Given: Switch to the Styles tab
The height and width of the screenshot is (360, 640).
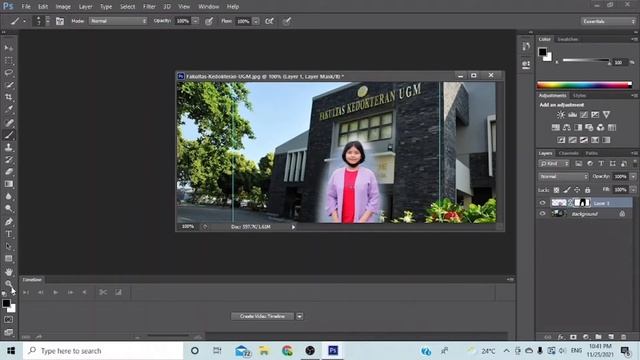Looking at the screenshot, I should pos(579,96).
